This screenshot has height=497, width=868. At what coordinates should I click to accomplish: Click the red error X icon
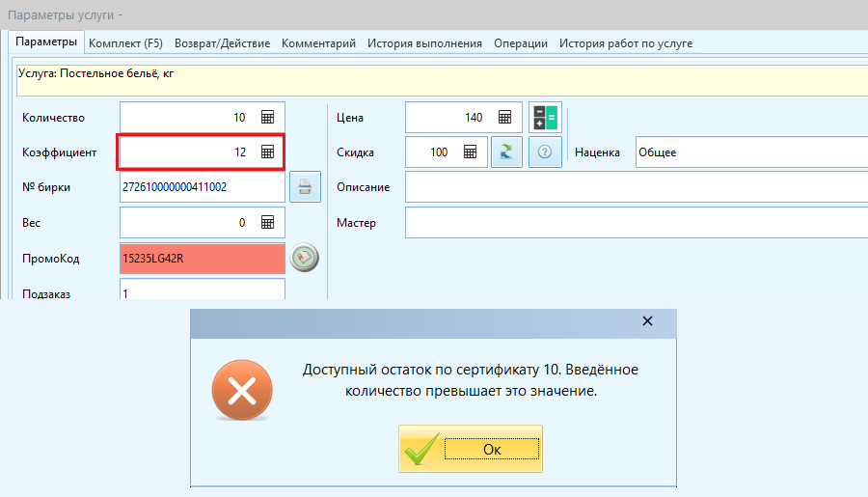(242, 390)
